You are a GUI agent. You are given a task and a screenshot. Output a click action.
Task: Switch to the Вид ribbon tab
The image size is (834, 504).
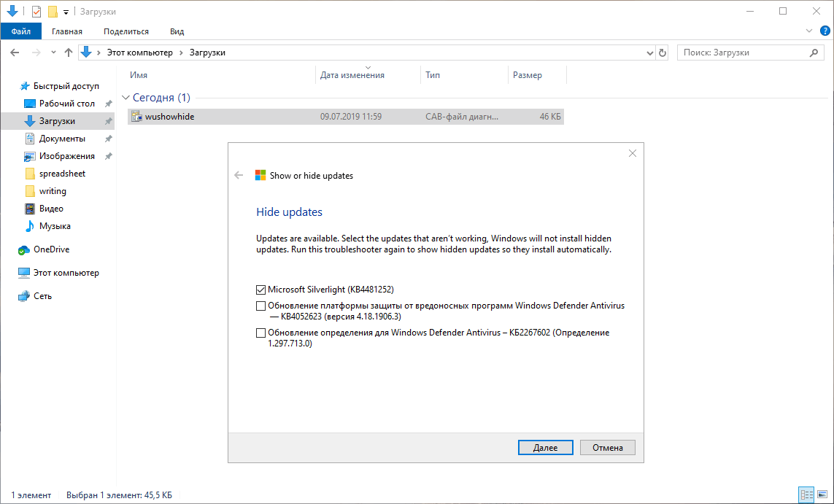click(x=177, y=31)
